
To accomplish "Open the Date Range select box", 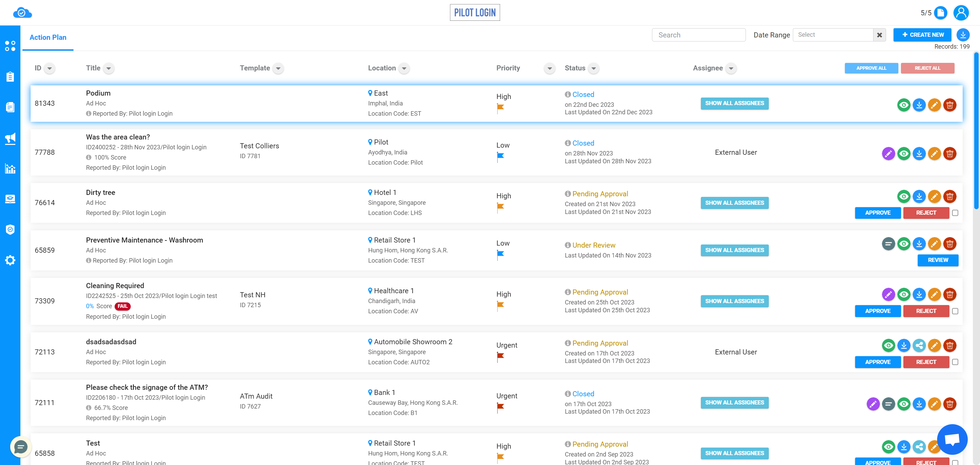I will [832, 35].
